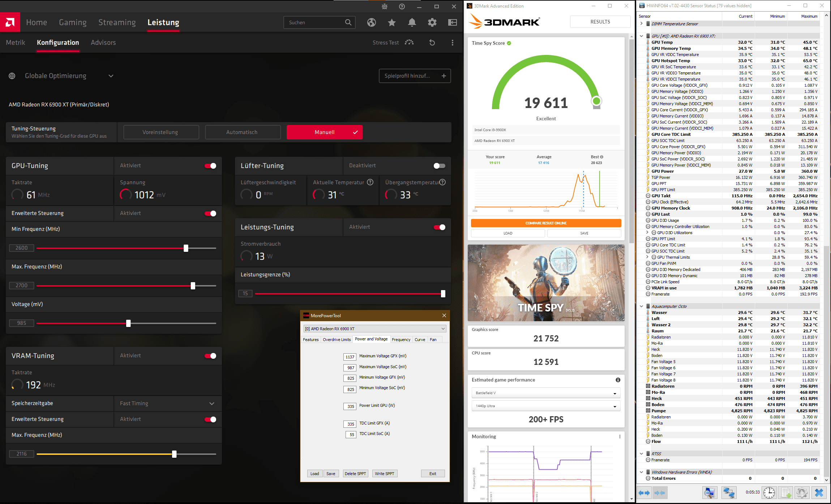Open the notifications bell icon
This screenshot has width=831, height=504.
412,22
